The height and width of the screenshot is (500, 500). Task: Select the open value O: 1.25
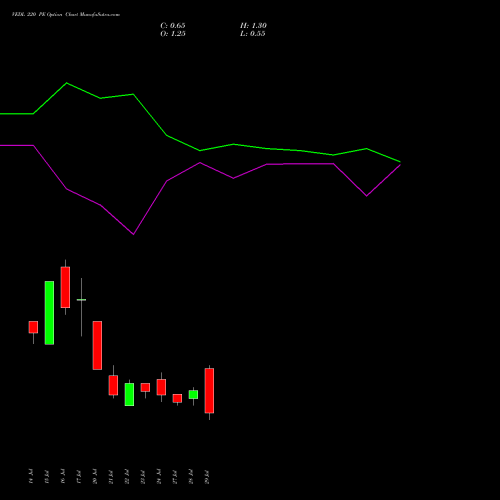[x=173, y=34]
